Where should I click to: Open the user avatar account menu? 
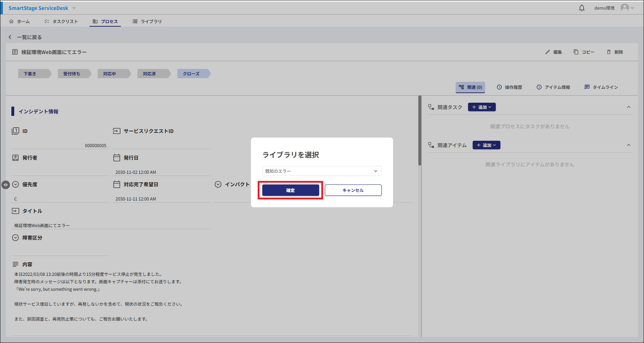click(627, 8)
